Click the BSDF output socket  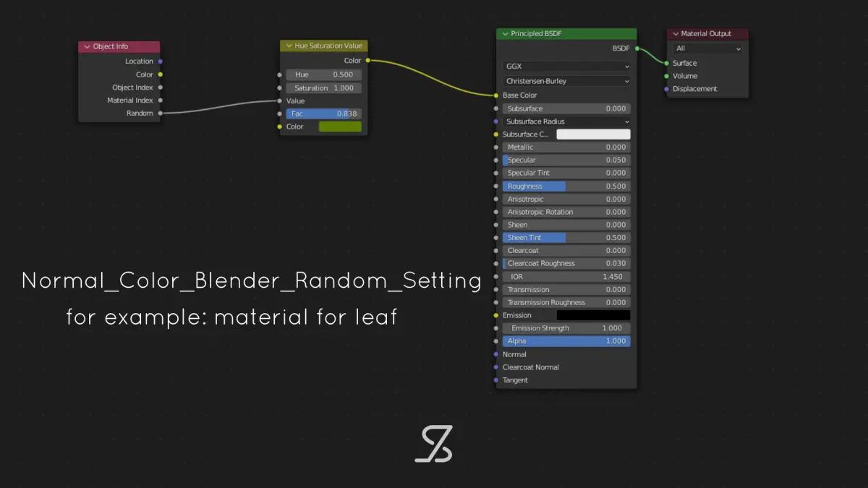[x=637, y=48]
